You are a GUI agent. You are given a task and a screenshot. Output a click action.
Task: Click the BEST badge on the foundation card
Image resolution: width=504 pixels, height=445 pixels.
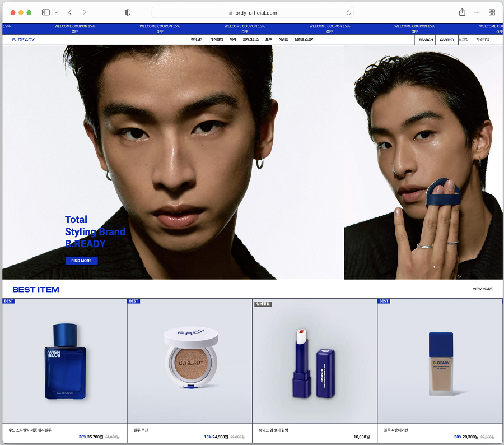pos(384,301)
